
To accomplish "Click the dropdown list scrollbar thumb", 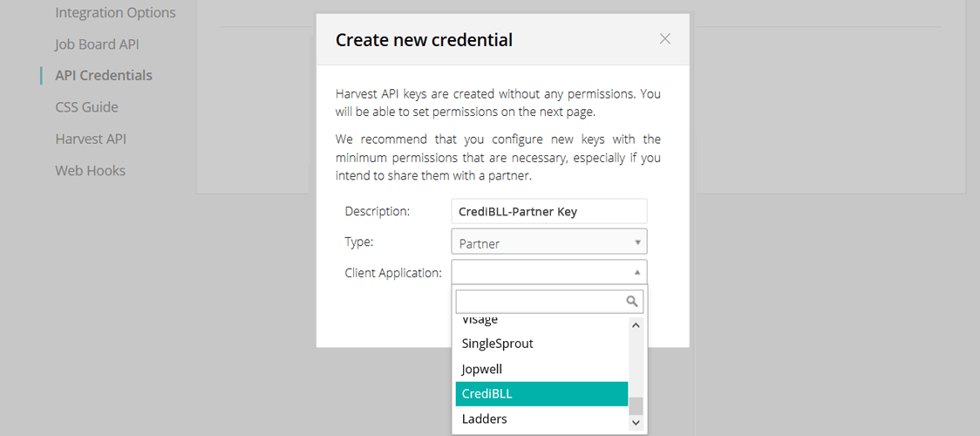I will pos(636,405).
